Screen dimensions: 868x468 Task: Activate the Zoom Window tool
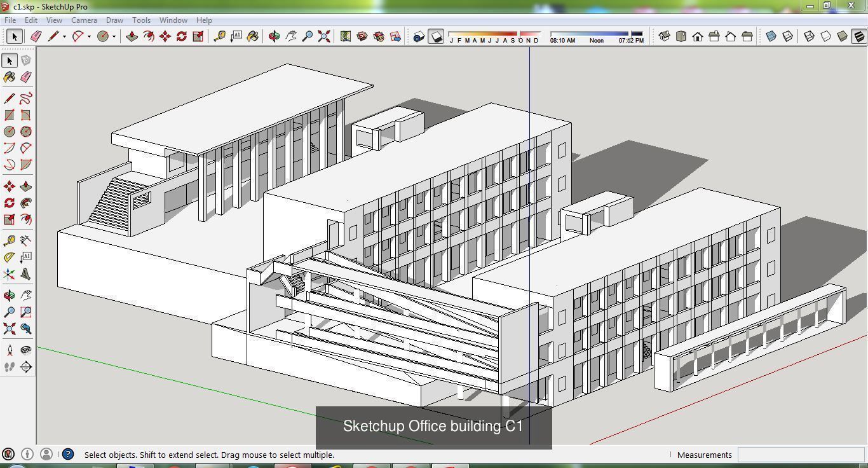pyautogui.click(x=26, y=312)
